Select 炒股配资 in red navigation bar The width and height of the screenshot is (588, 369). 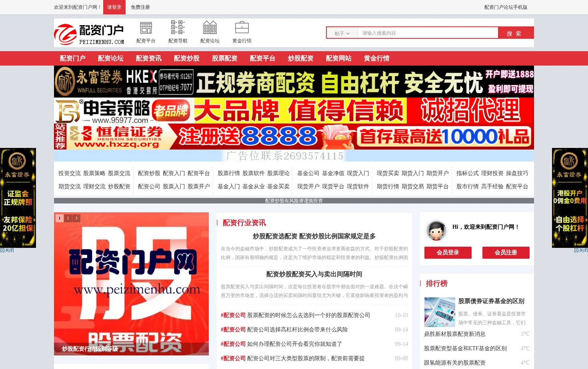(x=301, y=58)
